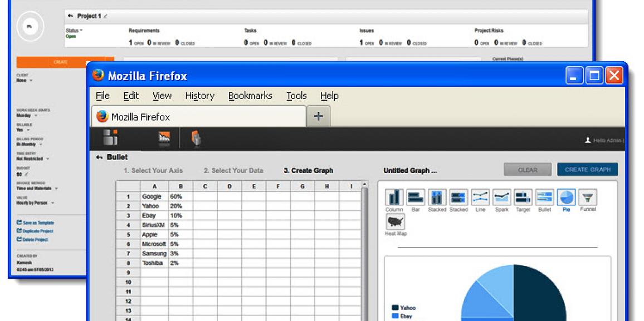Viewport: 644px width, 321px height.
Task: Click spreadsheet scrollbar up arrow
Action: tap(364, 185)
